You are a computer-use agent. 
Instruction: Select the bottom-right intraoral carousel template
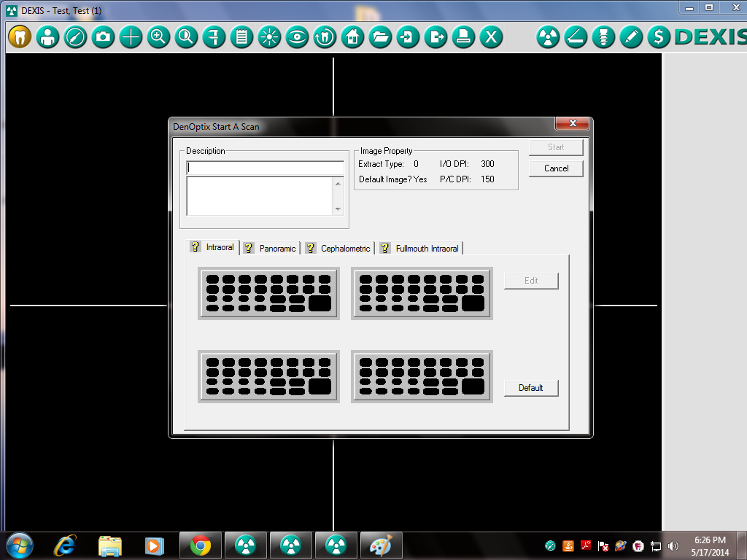click(422, 377)
